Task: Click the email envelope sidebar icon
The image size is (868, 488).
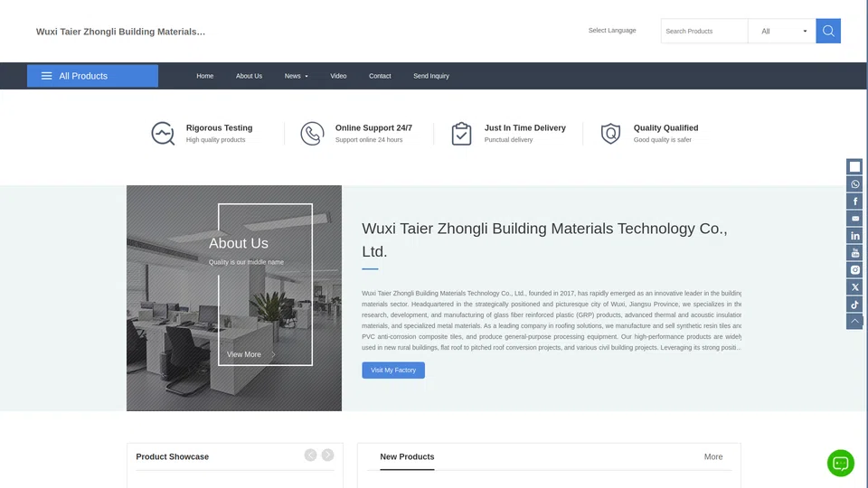Action: [x=854, y=219]
